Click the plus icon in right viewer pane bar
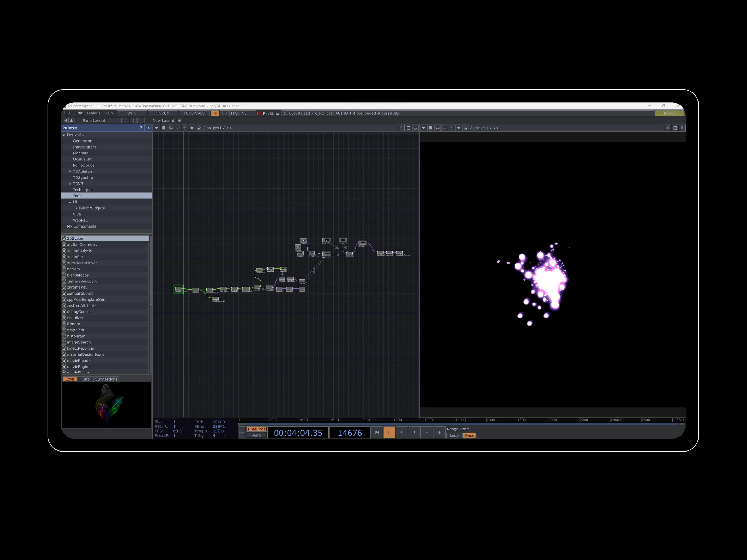This screenshot has height=560, width=747. 452,128
